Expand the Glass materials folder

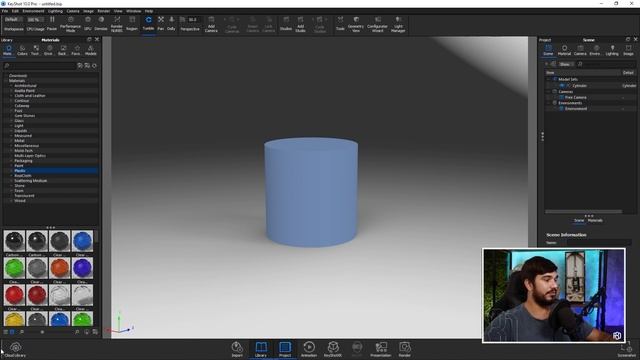point(11,121)
